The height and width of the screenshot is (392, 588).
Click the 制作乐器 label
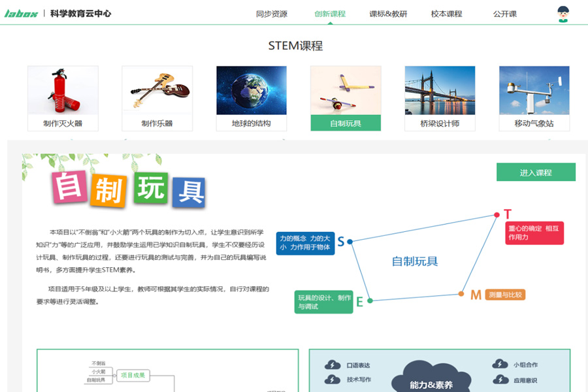pyautogui.click(x=157, y=123)
